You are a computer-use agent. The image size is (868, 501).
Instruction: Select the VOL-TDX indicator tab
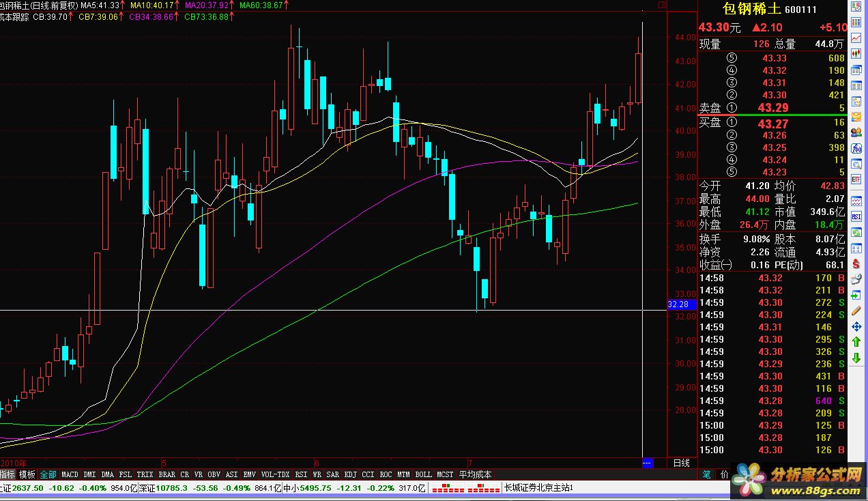[x=276, y=474]
